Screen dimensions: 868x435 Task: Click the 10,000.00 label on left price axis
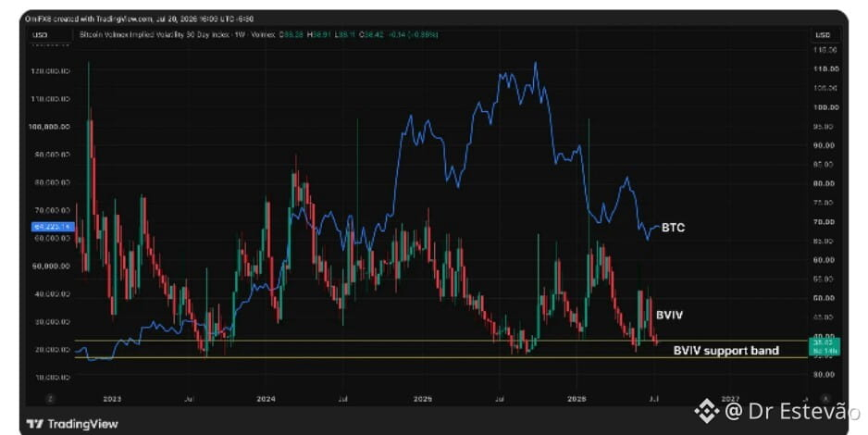[x=52, y=378]
